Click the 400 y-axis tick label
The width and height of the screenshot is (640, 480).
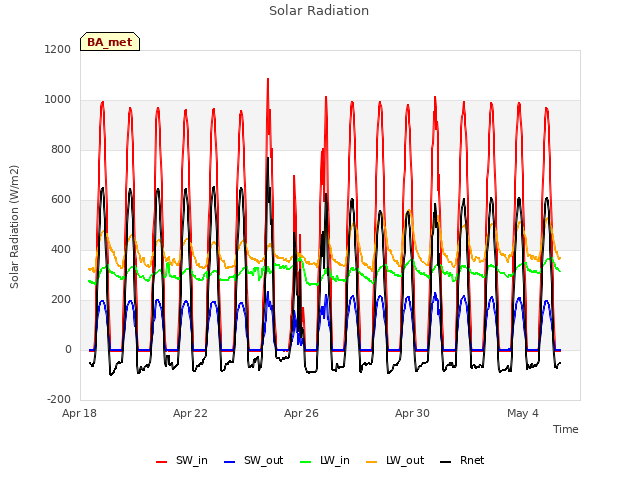pyautogui.click(x=61, y=249)
